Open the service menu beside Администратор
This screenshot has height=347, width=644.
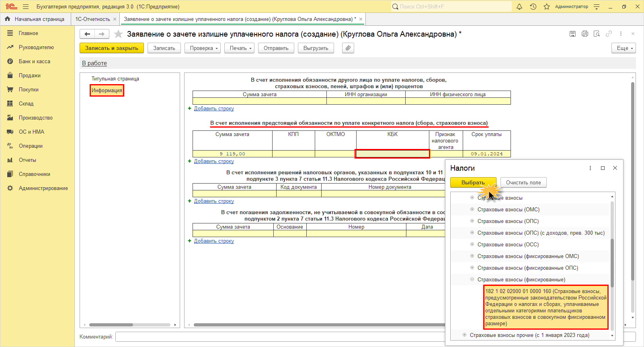tap(597, 6)
